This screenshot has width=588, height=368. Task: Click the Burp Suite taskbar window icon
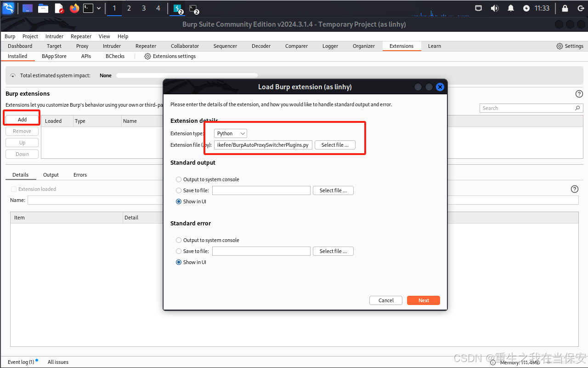click(178, 8)
